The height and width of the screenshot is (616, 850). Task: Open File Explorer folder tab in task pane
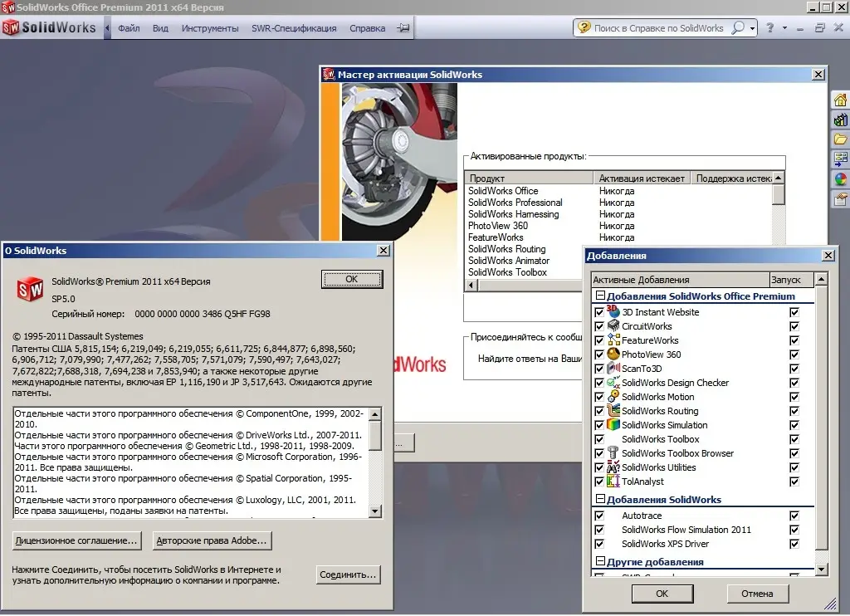coord(840,139)
